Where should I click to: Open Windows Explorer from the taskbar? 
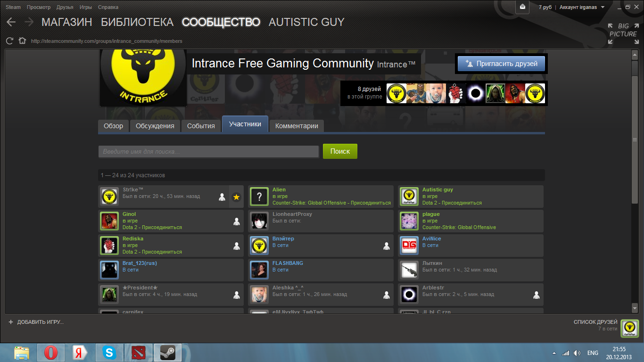[x=22, y=353]
